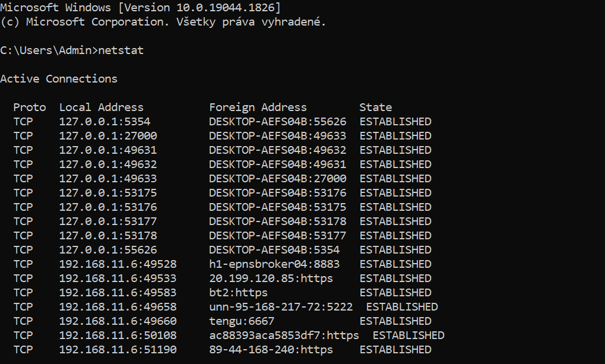Click the Active Connections heading
This screenshot has height=364, width=605.
click(x=59, y=79)
